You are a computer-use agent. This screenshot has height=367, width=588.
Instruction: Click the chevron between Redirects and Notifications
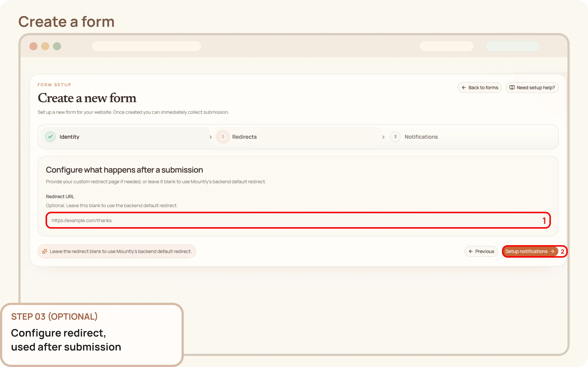tap(383, 137)
